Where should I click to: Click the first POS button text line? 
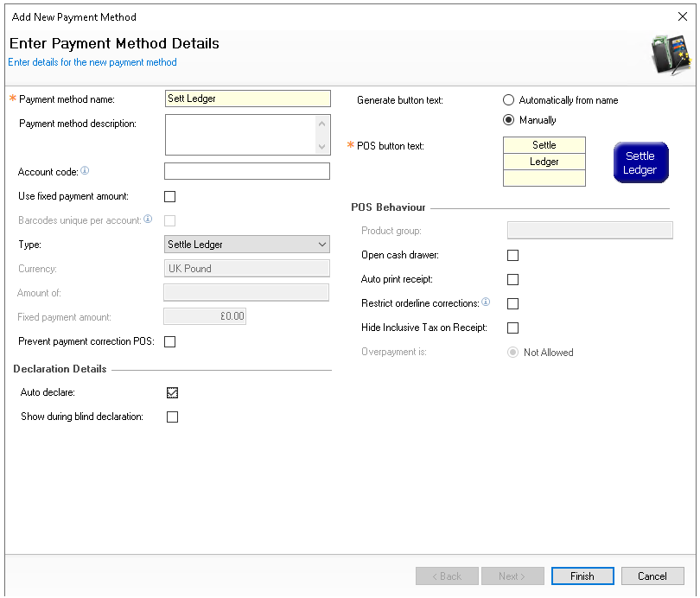pos(544,145)
